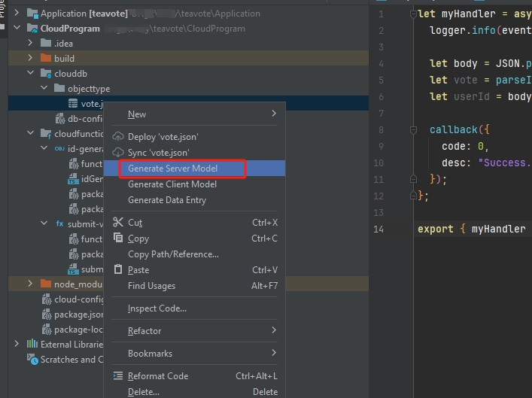The image size is (532, 398).
Task: Toggle fold end marker at line 11
Action: 413,179
